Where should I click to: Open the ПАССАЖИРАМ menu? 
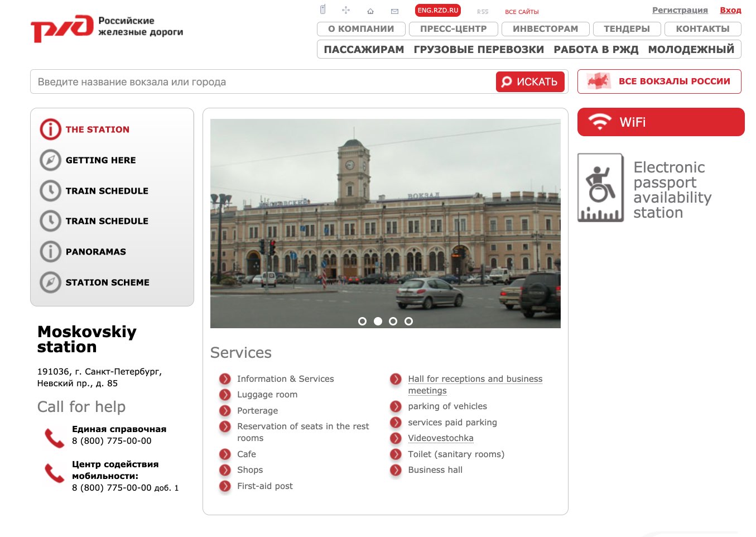point(364,50)
